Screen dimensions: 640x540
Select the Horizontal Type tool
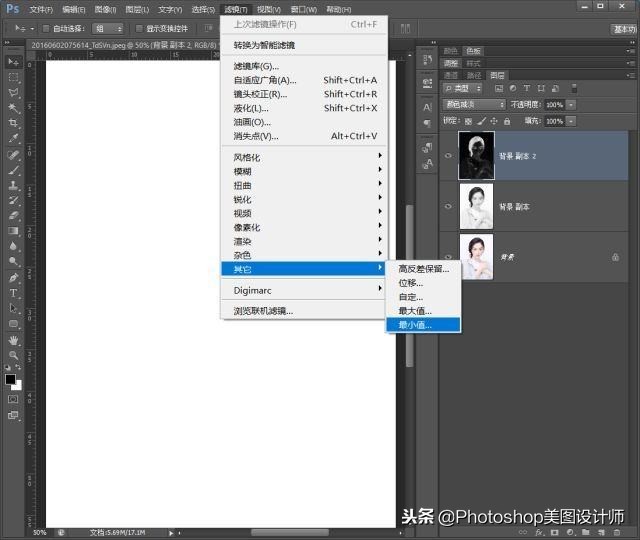point(13,293)
